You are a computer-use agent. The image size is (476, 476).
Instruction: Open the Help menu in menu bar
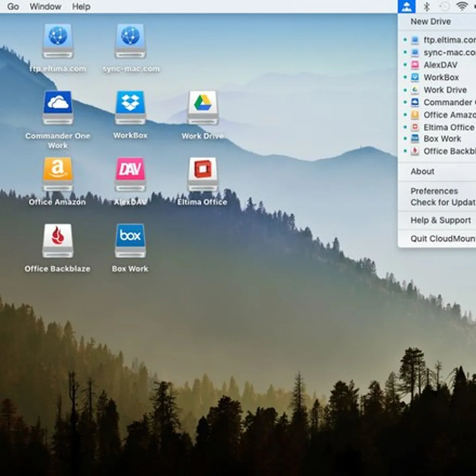pyautogui.click(x=81, y=7)
